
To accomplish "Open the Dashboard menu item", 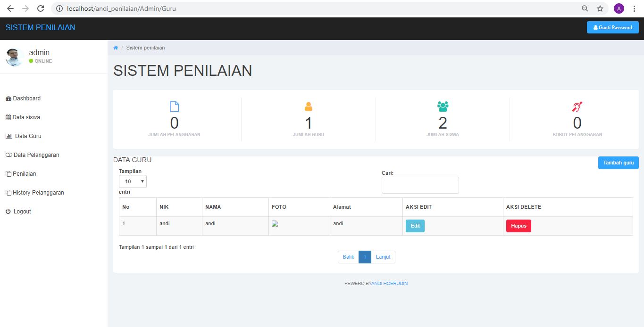I will coord(26,98).
